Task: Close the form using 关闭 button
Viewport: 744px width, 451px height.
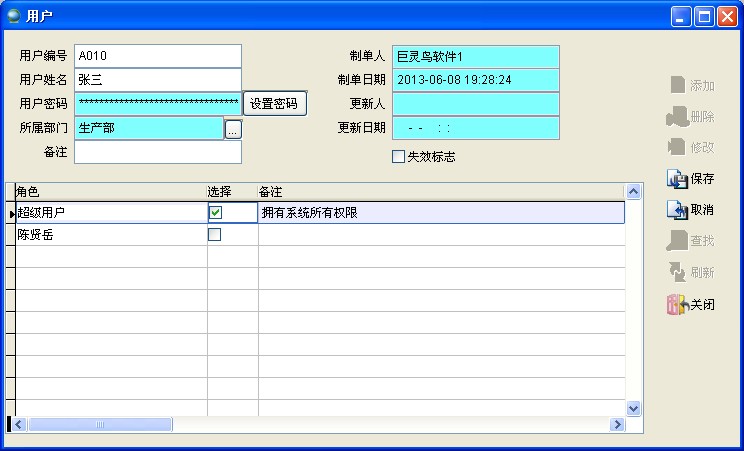Action: click(x=691, y=305)
